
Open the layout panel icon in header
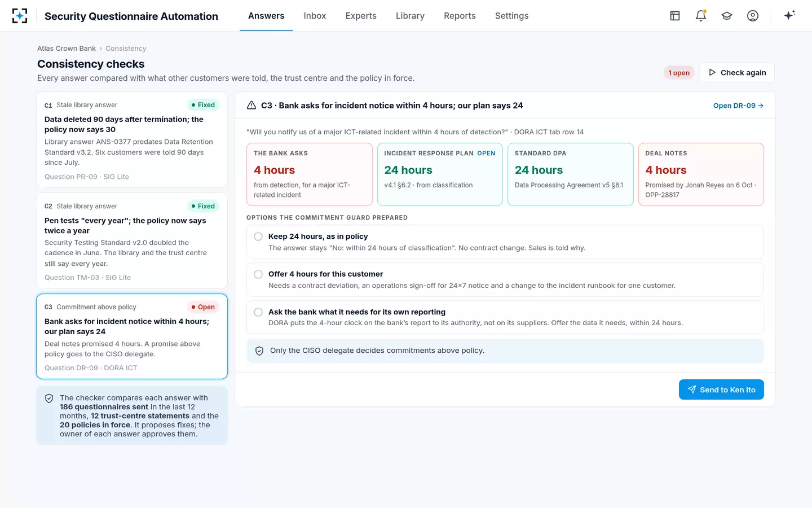(675, 16)
